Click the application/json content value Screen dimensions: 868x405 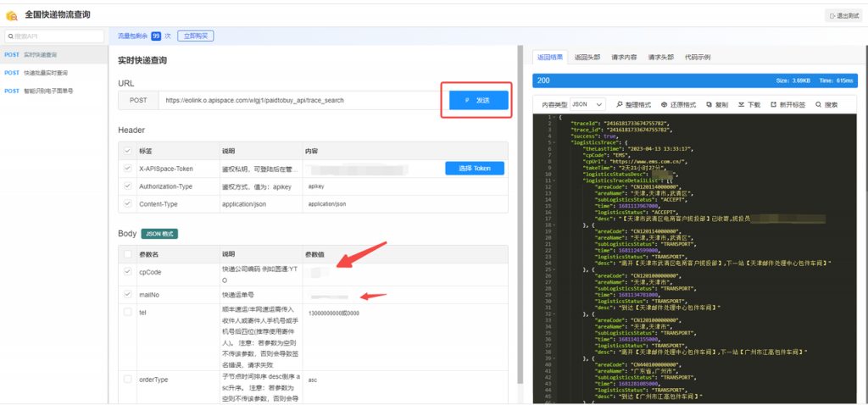tap(326, 204)
